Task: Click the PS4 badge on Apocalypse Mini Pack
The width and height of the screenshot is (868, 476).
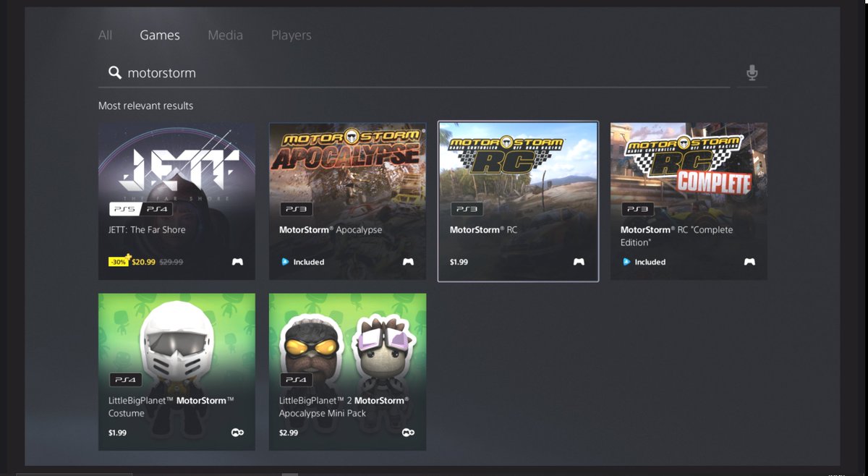Action: (x=296, y=380)
